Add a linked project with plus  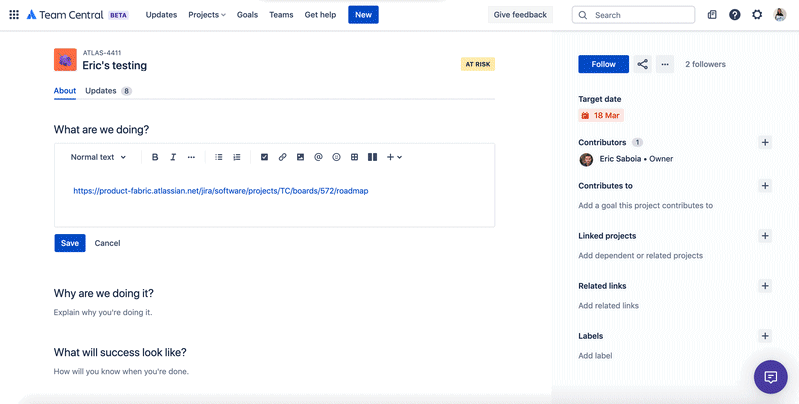[765, 235]
